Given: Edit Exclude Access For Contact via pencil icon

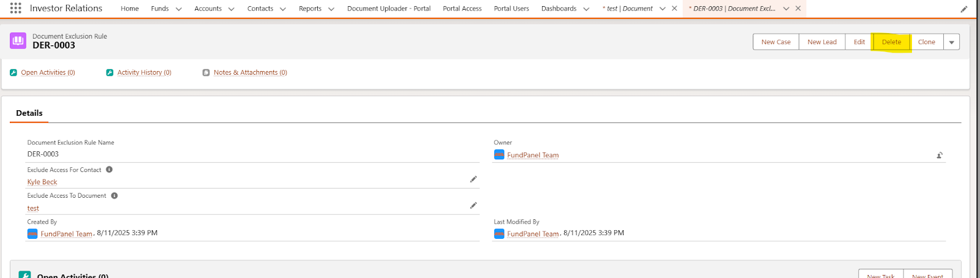Looking at the screenshot, I should [473, 179].
